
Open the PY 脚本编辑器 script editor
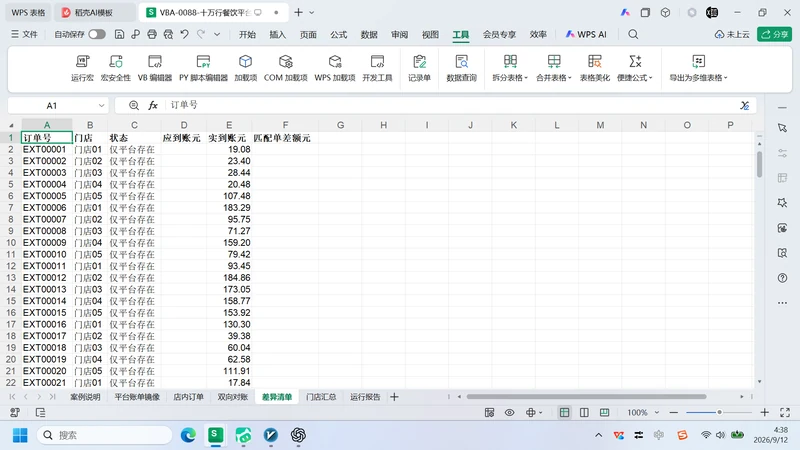coord(203,68)
